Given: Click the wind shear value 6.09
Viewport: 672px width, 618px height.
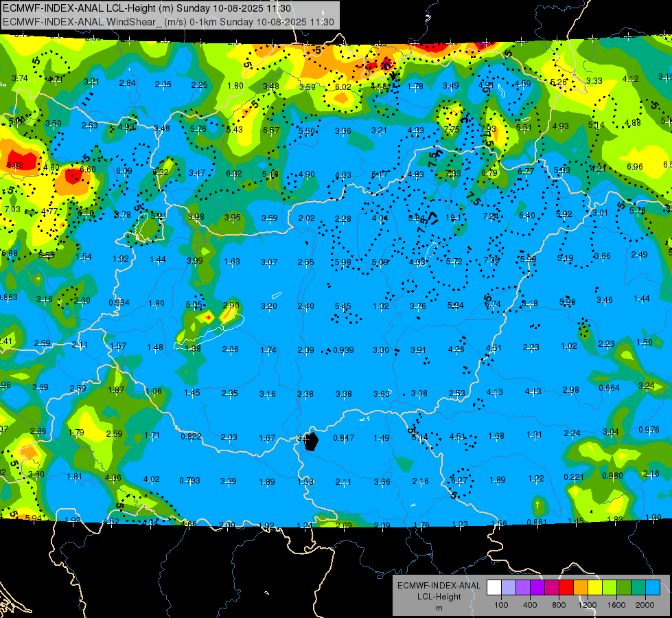Looking at the screenshot, I should click(124, 171).
